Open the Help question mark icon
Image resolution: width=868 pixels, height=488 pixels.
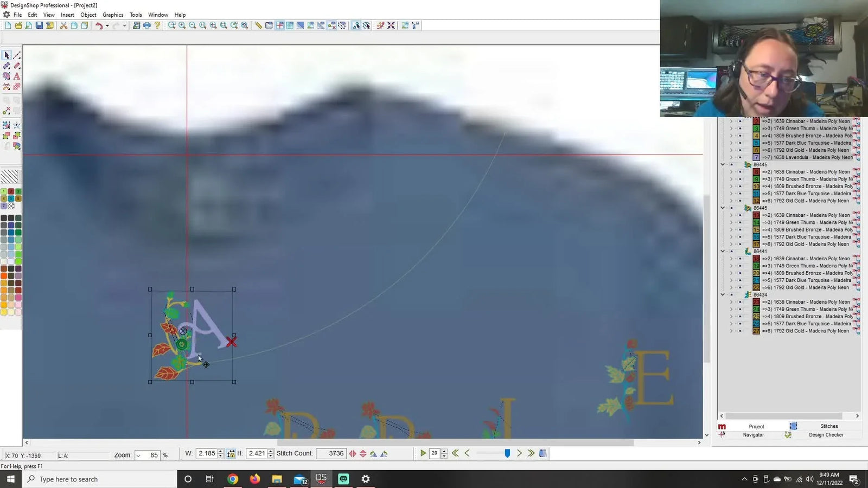pos(157,25)
